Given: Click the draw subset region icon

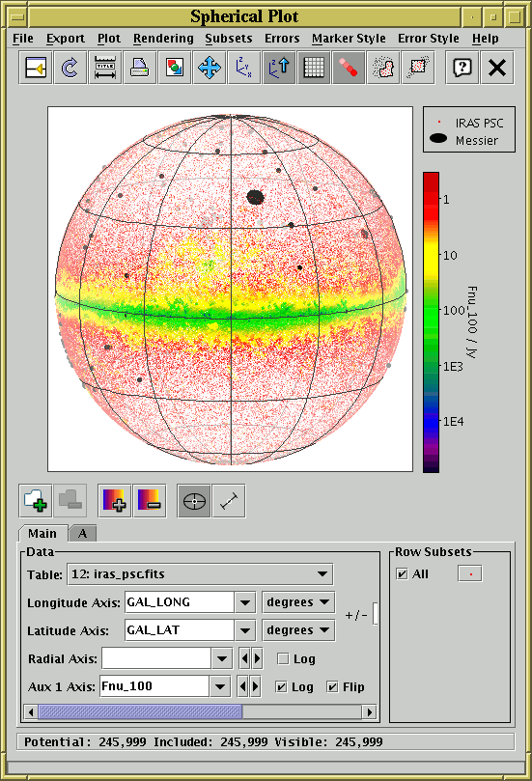Looking at the screenshot, I should pos(383,68).
